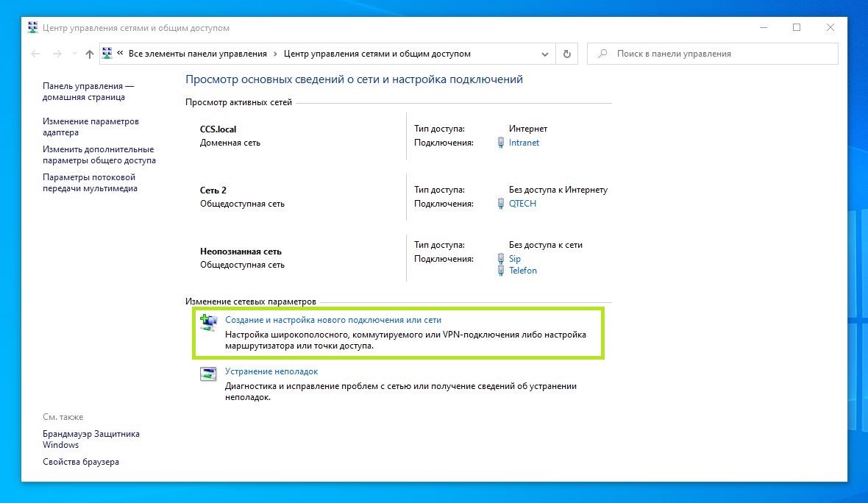This screenshot has width=868, height=503.
Task: Click the adapter icon next to QTECH
Action: 500,204
